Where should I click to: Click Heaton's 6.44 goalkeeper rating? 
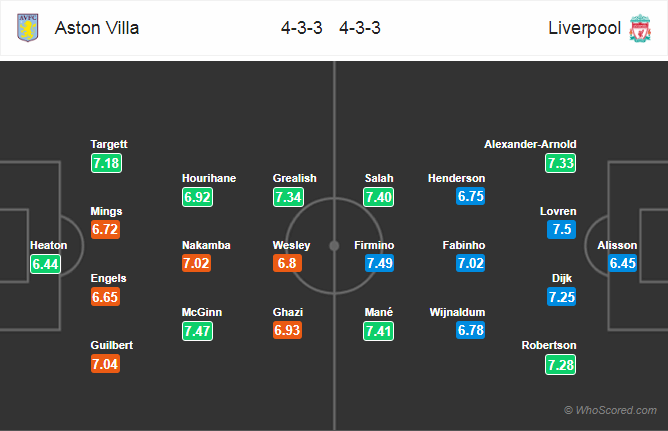click(45, 264)
